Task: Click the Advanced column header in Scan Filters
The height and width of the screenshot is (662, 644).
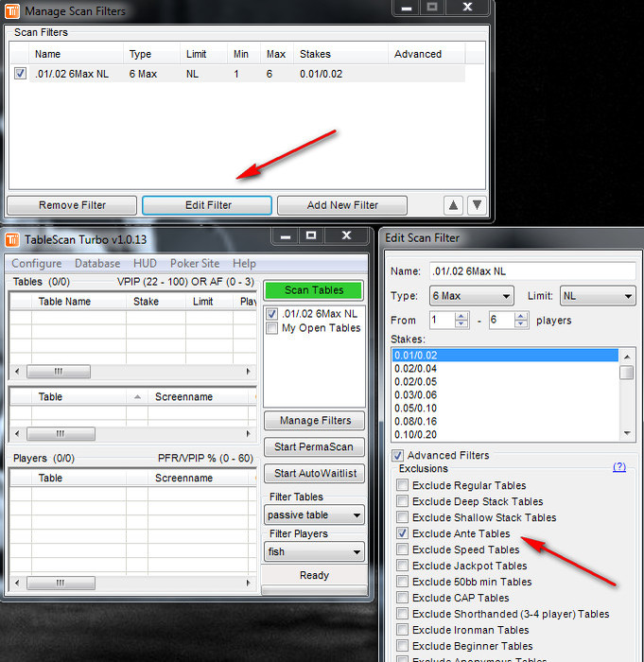Action: tap(426, 54)
